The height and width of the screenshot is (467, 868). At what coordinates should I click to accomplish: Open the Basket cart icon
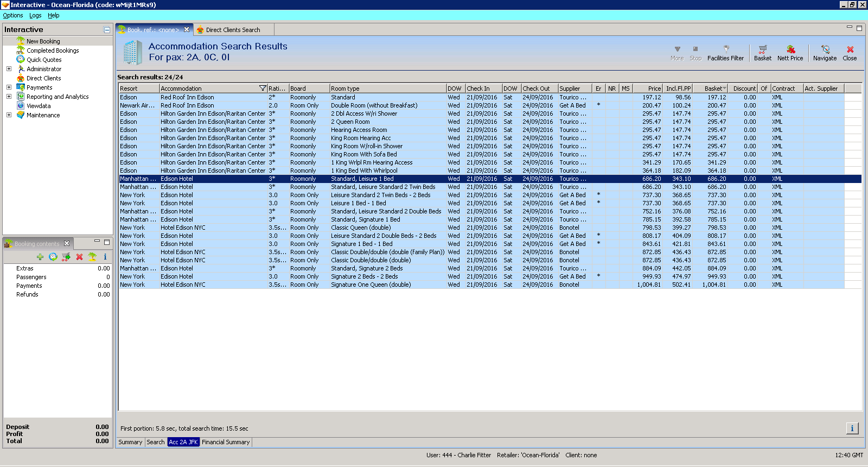click(763, 49)
